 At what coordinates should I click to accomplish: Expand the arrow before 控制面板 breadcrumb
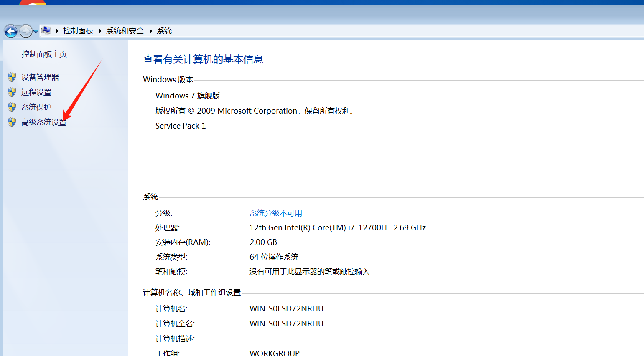(x=57, y=31)
